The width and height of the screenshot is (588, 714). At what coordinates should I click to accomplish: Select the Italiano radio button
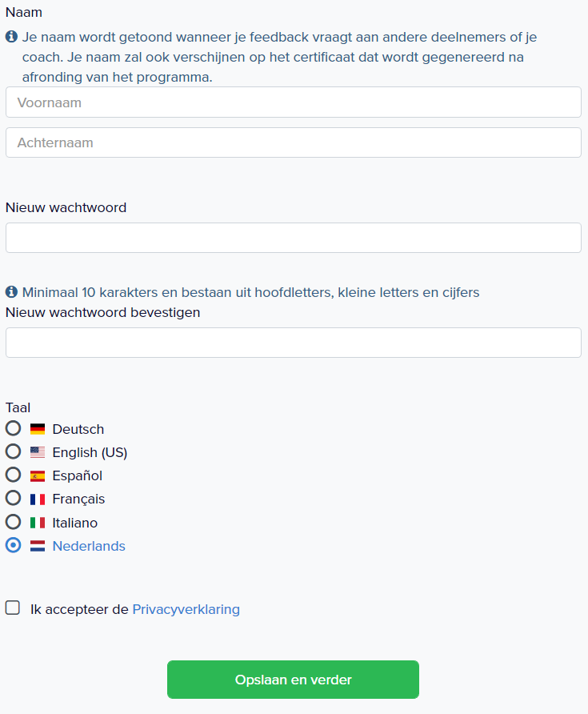pos(13,521)
